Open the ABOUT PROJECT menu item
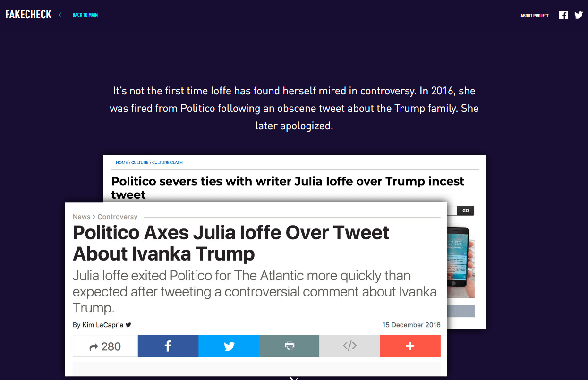 pos(534,16)
